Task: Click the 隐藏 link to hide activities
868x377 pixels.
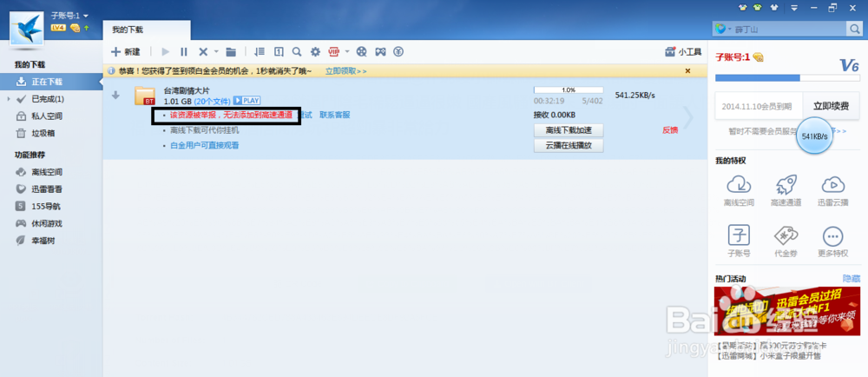Action: [x=852, y=278]
